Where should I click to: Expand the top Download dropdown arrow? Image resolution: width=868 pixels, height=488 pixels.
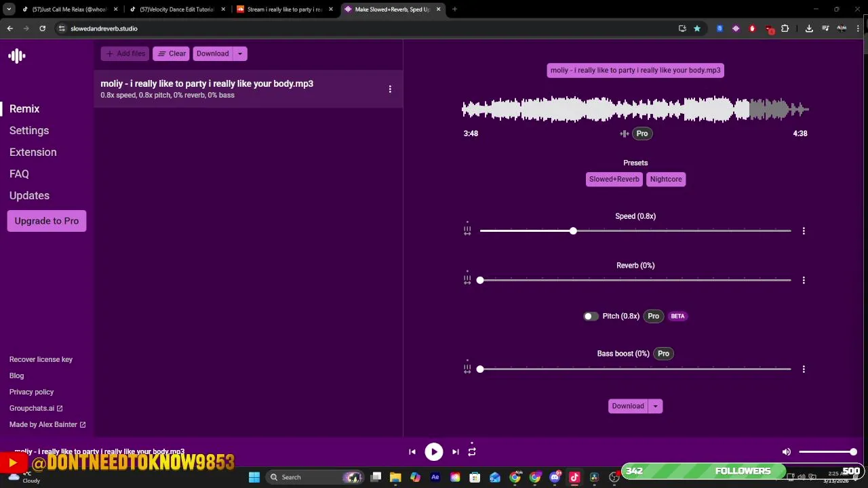tap(239, 54)
